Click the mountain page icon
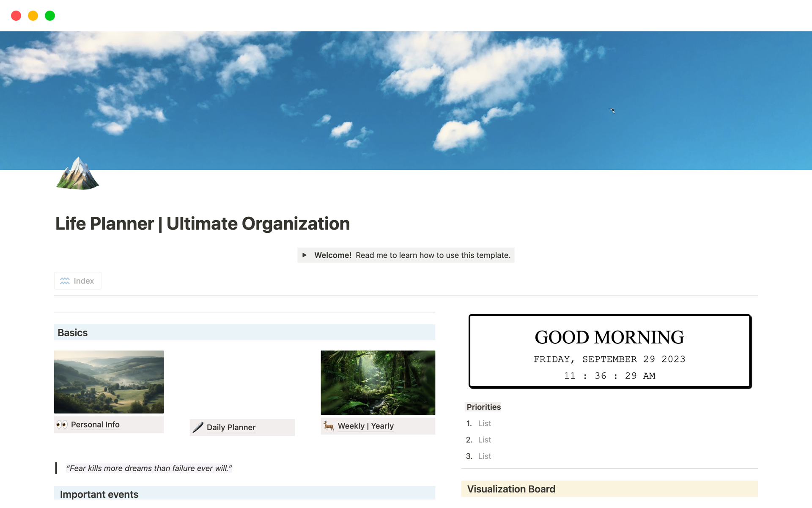Screen dimensions: 812x508 tap(77, 174)
